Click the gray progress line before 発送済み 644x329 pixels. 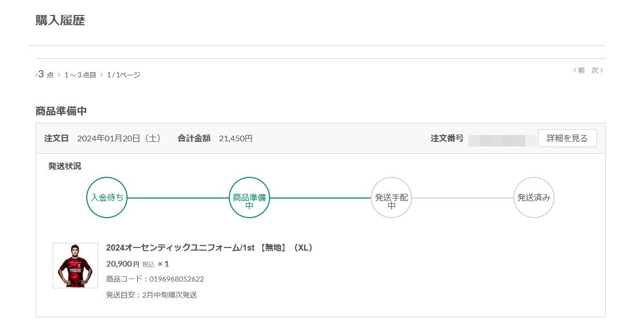point(462,198)
